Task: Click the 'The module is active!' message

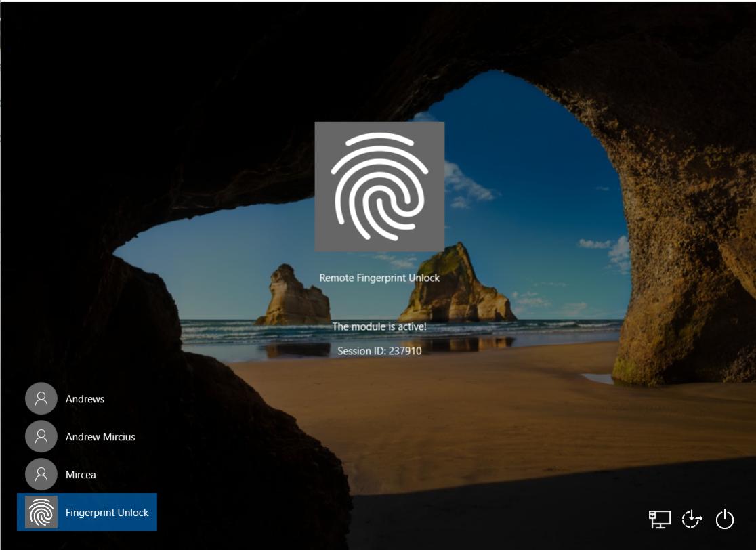Action: coord(379,326)
